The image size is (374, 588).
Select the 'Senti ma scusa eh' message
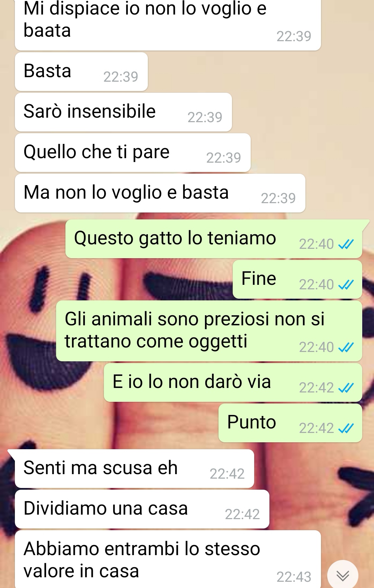[x=134, y=469]
